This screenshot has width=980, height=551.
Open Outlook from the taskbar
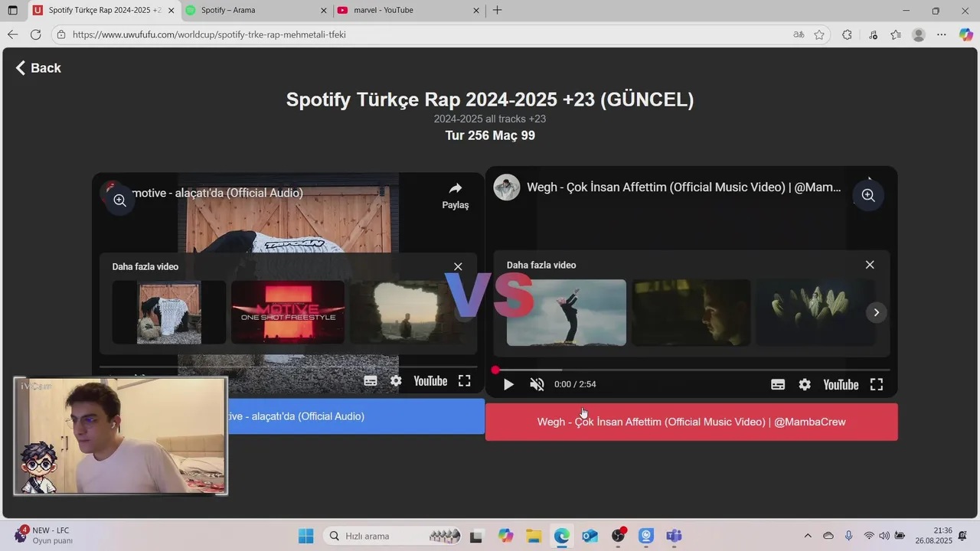(x=590, y=536)
